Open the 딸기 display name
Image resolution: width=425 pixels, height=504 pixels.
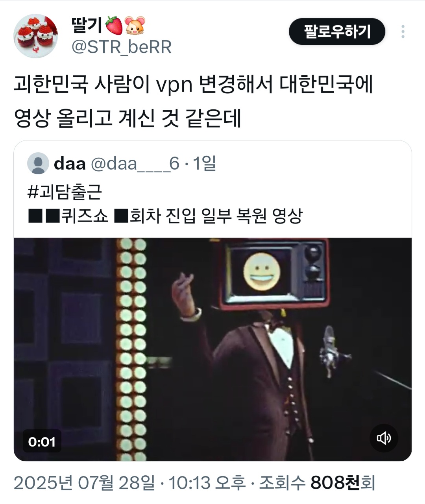tap(87, 25)
